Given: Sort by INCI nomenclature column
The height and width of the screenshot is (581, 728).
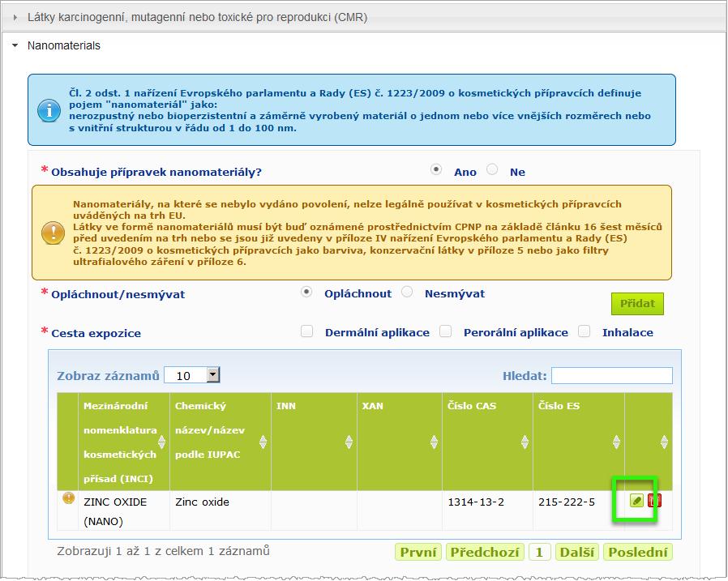Looking at the screenshot, I should point(161,442).
